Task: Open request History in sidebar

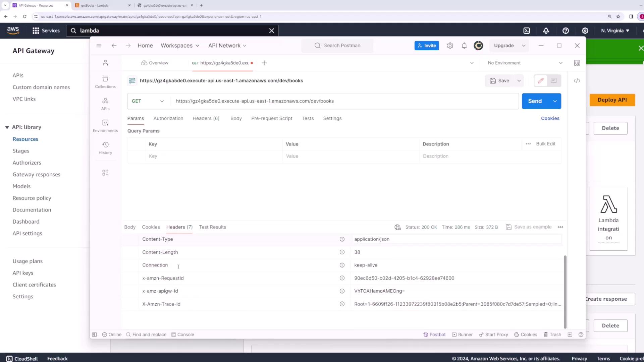Action: [x=105, y=148]
